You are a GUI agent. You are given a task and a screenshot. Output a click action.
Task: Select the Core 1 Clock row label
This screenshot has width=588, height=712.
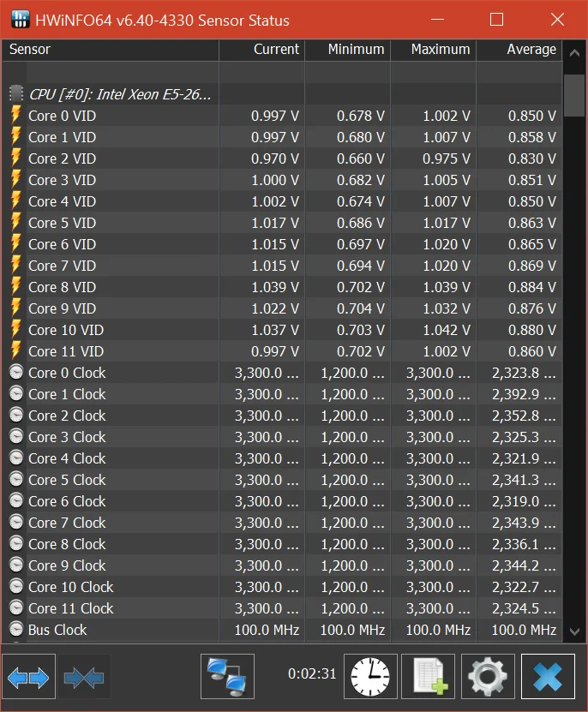[67, 394]
